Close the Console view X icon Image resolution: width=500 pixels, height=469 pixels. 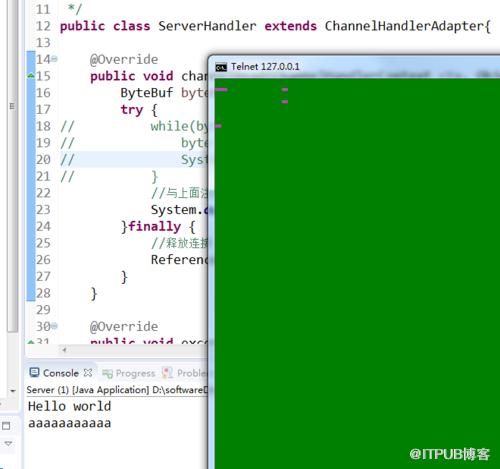pyautogui.click(x=88, y=373)
